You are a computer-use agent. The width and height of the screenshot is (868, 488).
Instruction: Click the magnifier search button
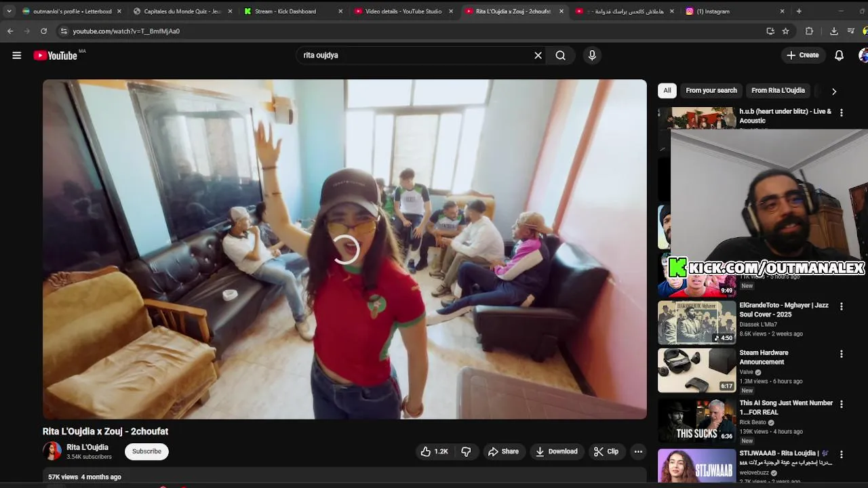coord(560,56)
